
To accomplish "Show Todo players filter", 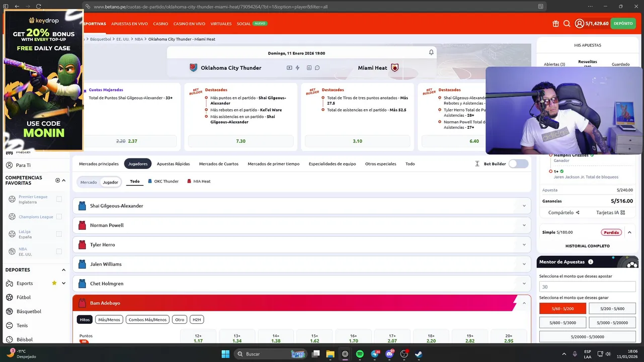I will [135, 181].
